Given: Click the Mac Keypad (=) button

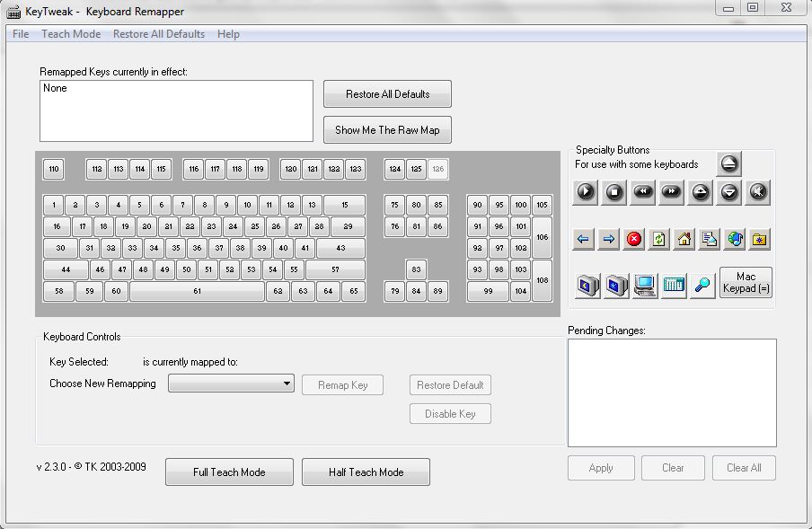Looking at the screenshot, I should pos(746,283).
